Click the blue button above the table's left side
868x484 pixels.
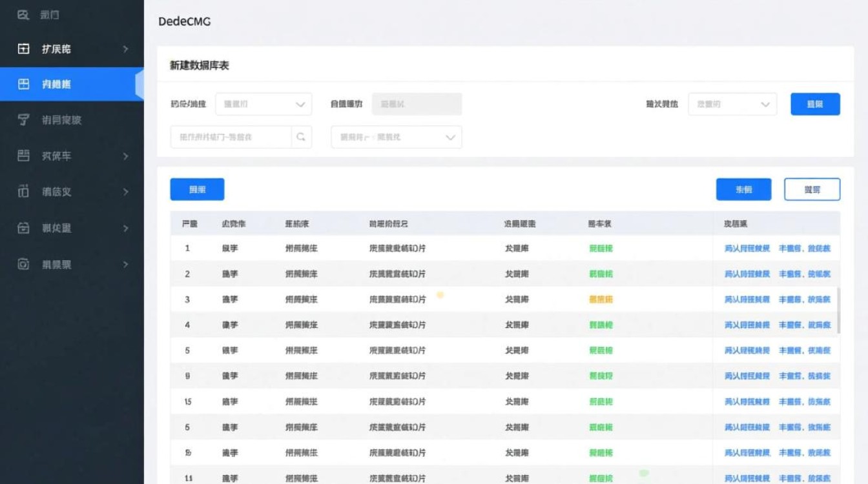pos(197,189)
